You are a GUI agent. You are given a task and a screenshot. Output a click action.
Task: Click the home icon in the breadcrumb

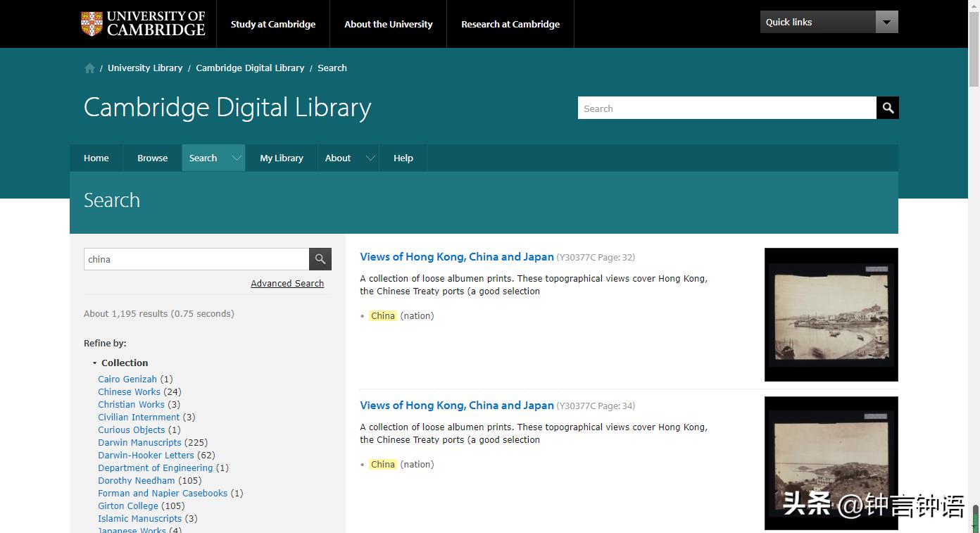pos(89,68)
